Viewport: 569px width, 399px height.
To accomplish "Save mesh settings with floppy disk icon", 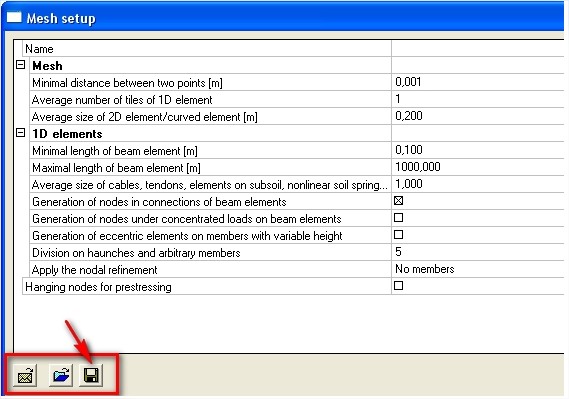I will [x=91, y=375].
